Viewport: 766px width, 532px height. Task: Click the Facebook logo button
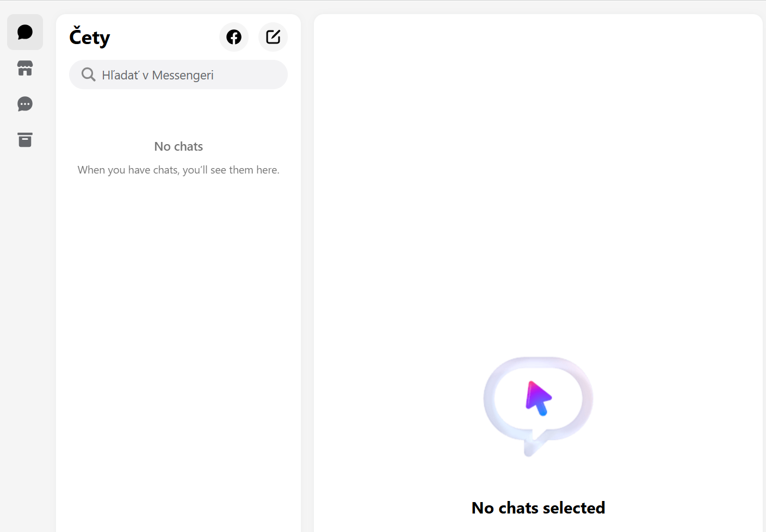[234, 37]
